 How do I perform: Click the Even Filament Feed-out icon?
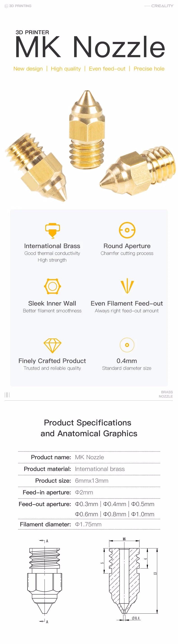click(x=127, y=286)
